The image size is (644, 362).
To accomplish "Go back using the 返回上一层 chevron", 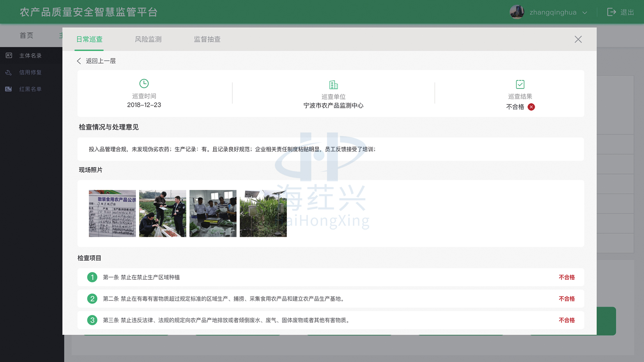I will coord(79,61).
